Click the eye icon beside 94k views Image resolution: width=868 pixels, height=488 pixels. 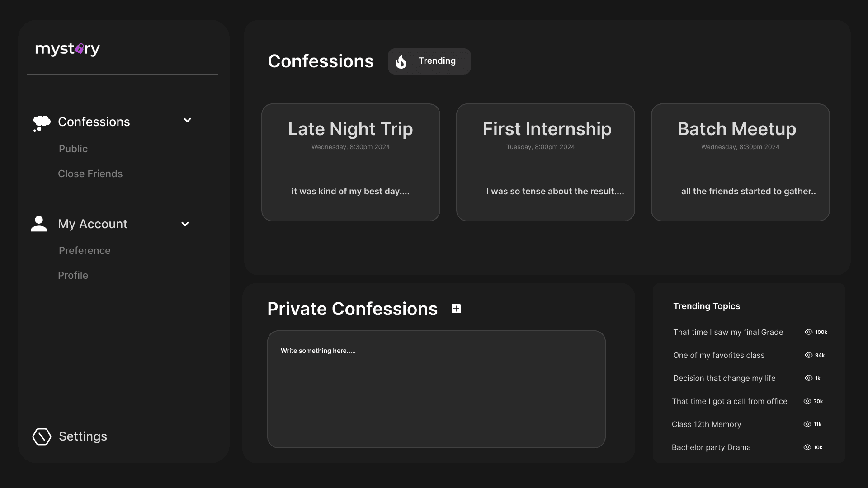point(809,355)
